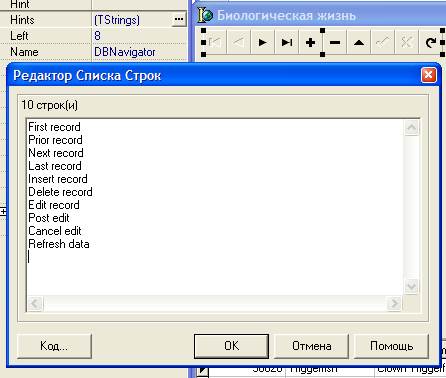This screenshot has height=378, width=446.
Task: Click the Next record play arrow
Action: pos(263,42)
